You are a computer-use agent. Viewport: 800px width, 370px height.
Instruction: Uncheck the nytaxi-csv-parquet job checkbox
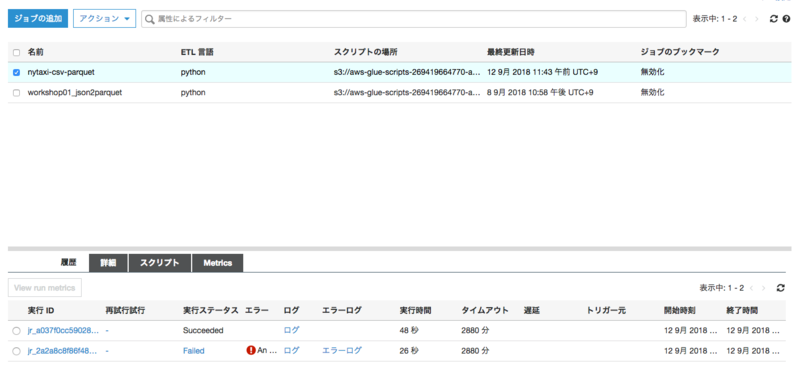tap(16, 73)
